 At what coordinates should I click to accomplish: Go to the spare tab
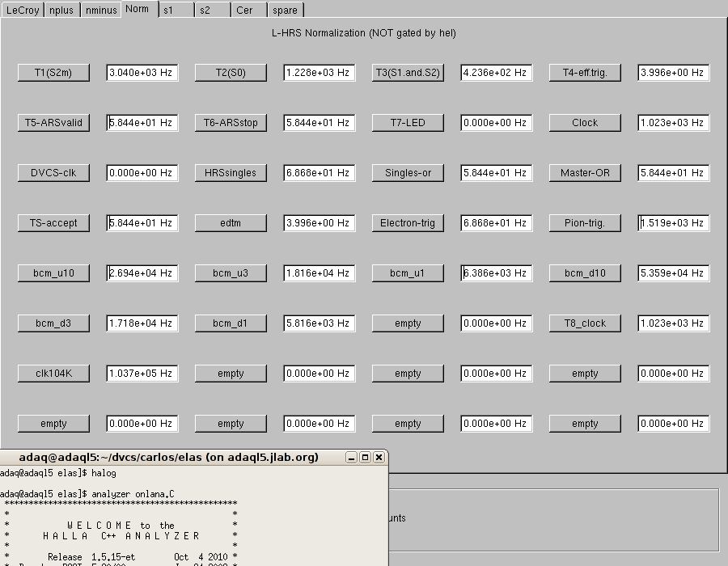[x=286, y=10]
